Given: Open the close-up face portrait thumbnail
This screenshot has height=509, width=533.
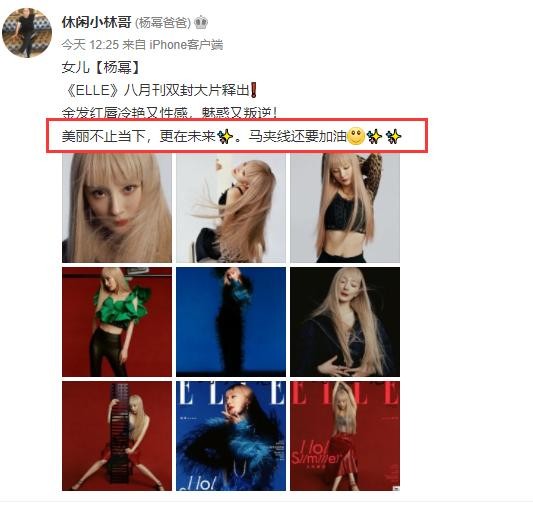Looking at the screenshot, I should pos(117,208).
